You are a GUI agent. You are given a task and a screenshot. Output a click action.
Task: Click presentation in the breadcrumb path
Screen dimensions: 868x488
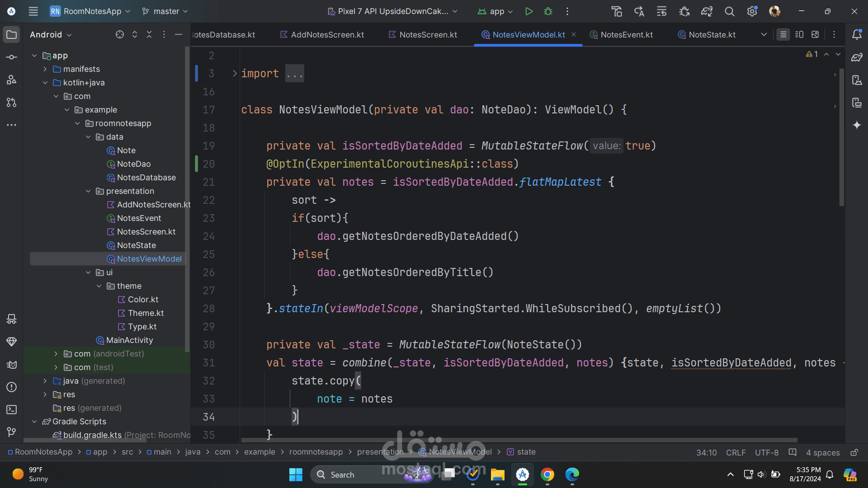pyautogui.click(x=380, y=452)
